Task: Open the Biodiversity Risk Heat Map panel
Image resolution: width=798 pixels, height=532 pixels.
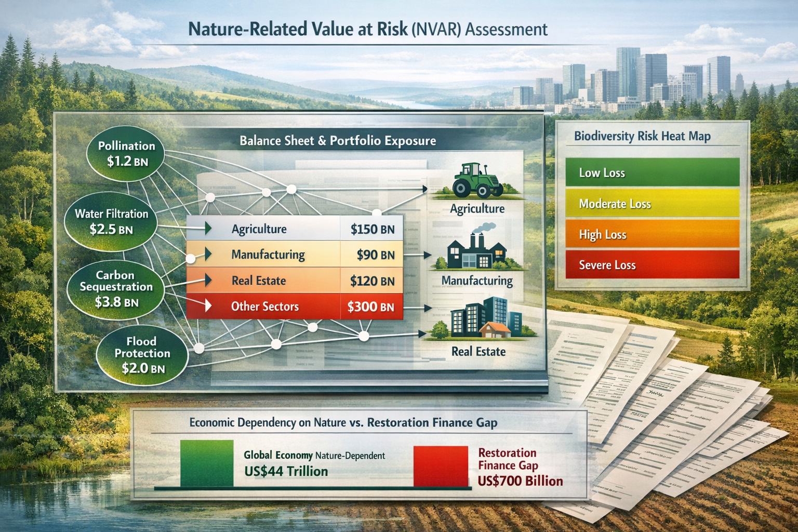Action: click(x=642, y=136)
